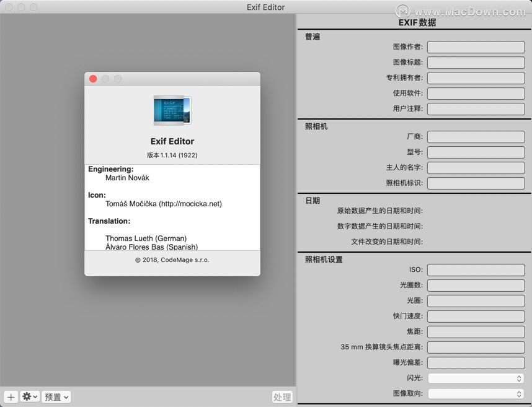Click into the 专利拥有者 field
This screenshot has width=532, height=407.
coord(476,78)
